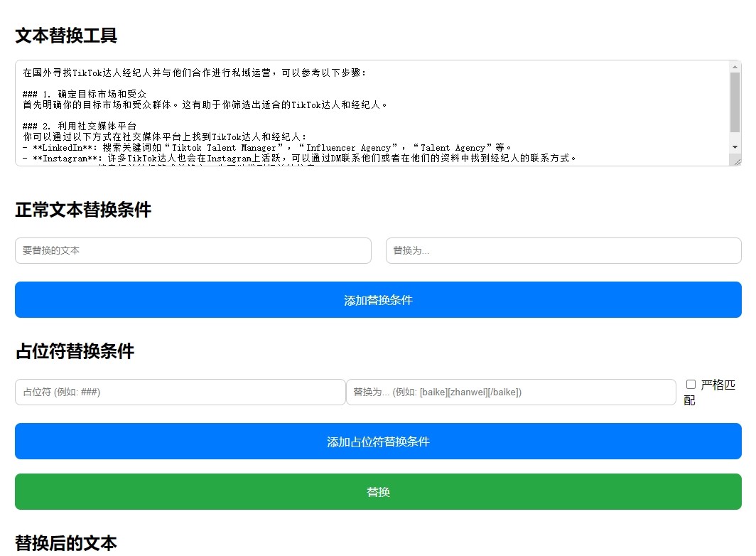The height and width of the screenshot is (556, 756).
Task: Click the main source text area
Action: (378, 113)
